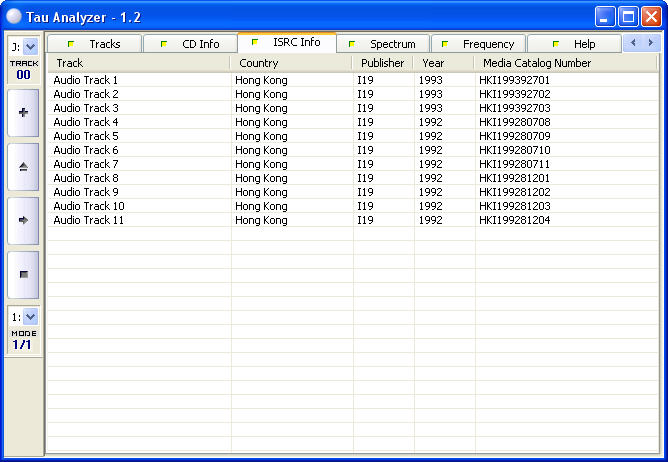Open the Frequency tab

[x=478, y=44]
